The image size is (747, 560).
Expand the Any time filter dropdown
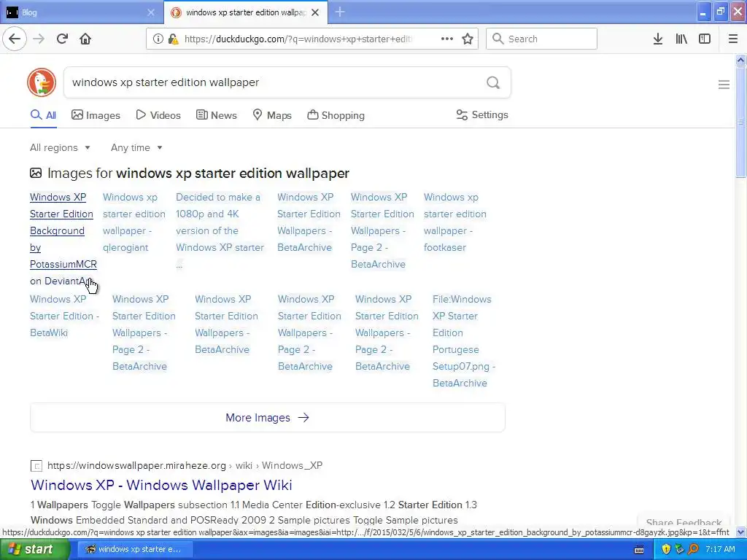[136, 147]
